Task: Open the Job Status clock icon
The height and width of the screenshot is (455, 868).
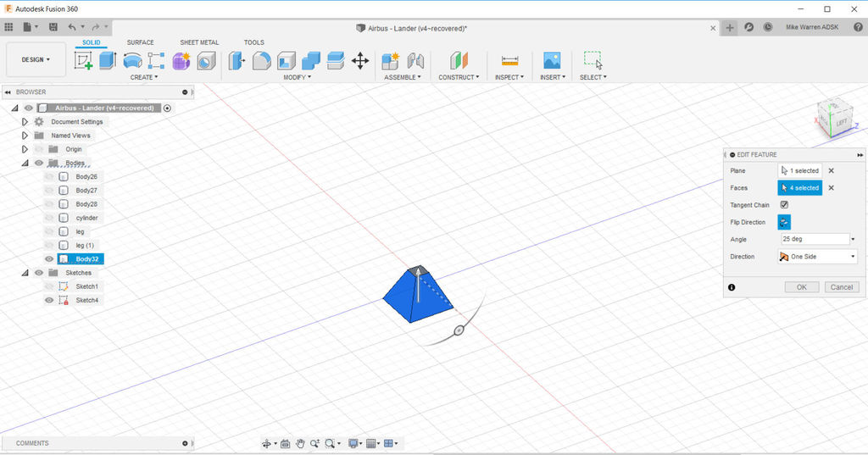Action: (767, 26)
